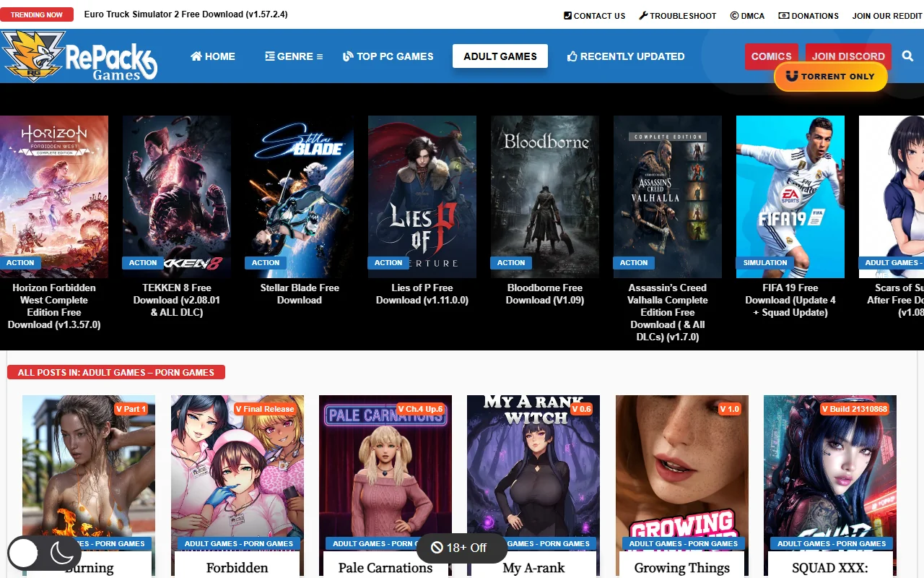Screen dimensions: 924x578
Task: Switch to light mode with the sun toggle
Action: coord(23,553)
